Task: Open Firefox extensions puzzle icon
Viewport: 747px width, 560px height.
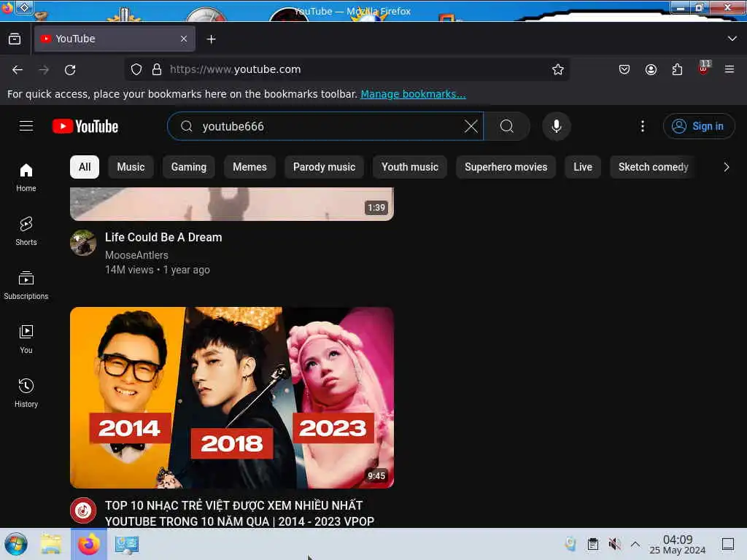Action: tap(677, 69)
